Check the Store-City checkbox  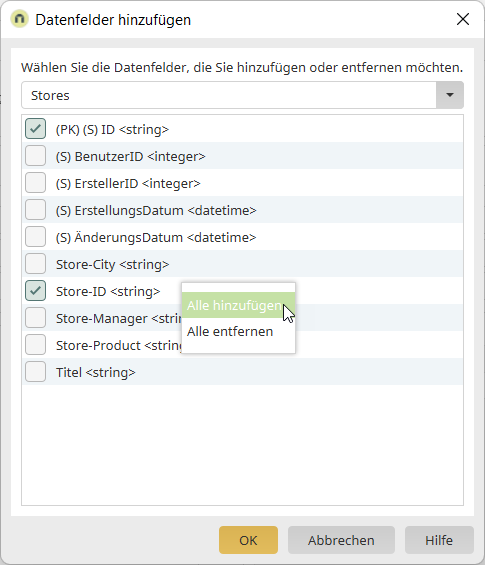[x=35, y=264]
